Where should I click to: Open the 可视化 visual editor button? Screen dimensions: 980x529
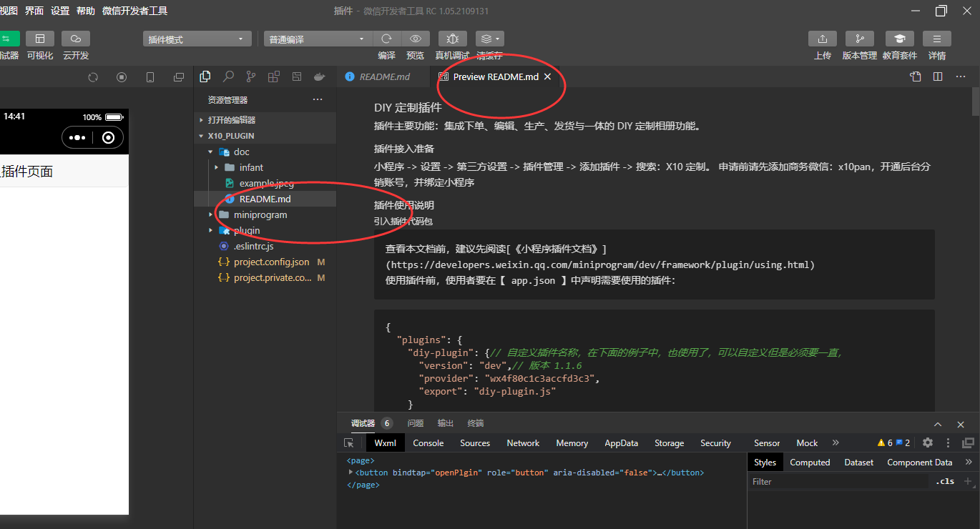[x=40, y=39]
